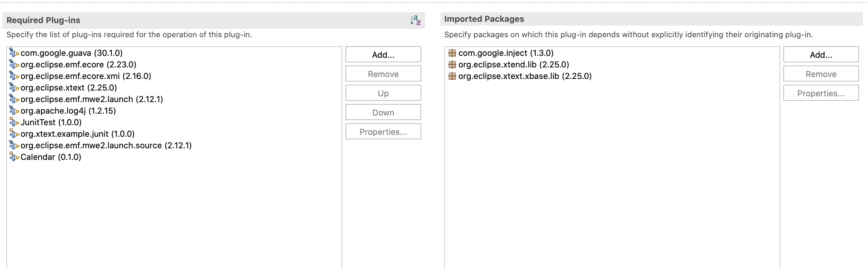Click the JunitTest plug-in icon
This screenshot has height=269, width=868.
tap(14, 122)
